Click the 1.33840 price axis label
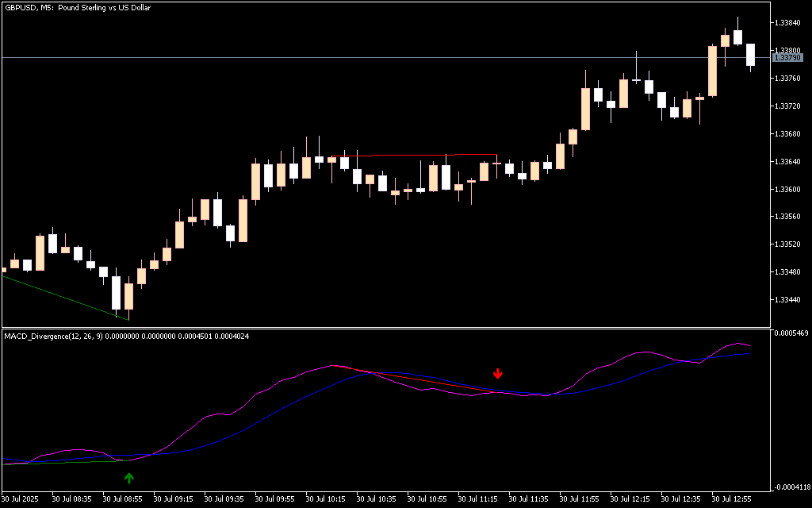 tap(788, 23)
